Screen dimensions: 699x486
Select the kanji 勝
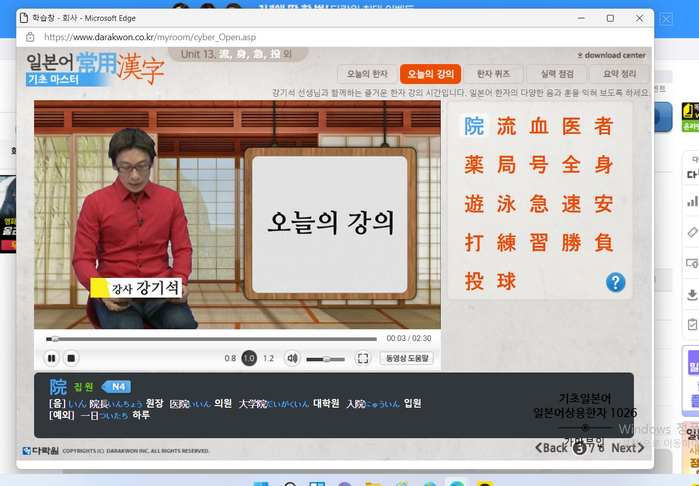571,243
